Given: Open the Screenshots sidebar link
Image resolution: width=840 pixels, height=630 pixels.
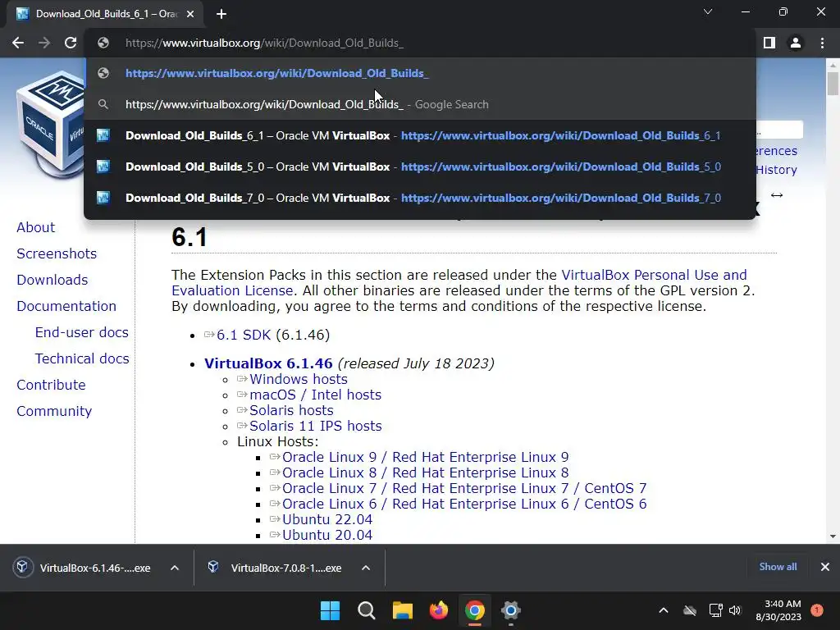Looking at the screenshot, I should 57,253.
